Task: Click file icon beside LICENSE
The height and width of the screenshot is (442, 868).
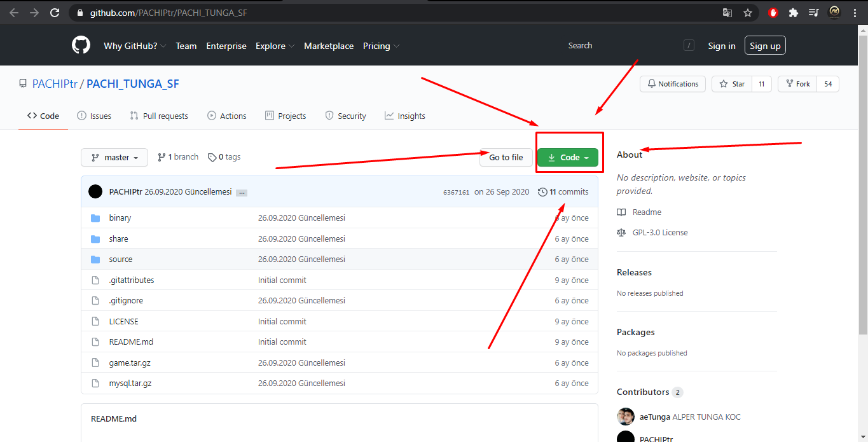Action: pos(95,322)
